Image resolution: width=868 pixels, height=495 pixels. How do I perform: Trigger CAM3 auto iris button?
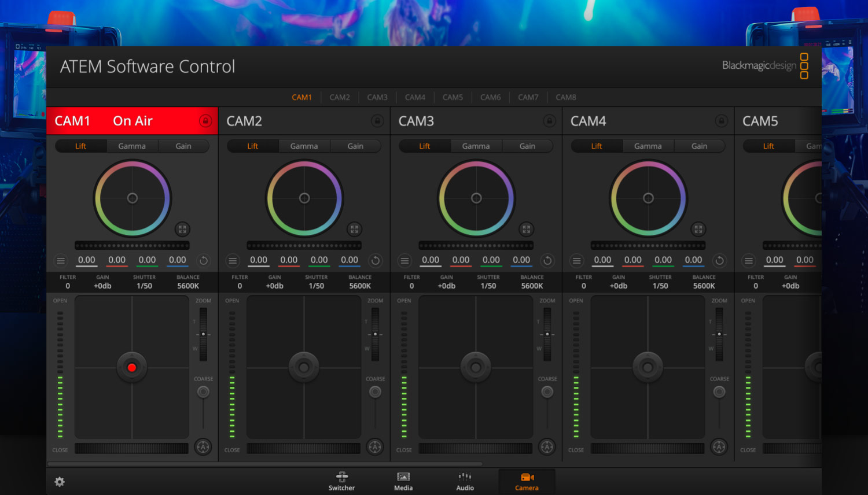[547, 447]
